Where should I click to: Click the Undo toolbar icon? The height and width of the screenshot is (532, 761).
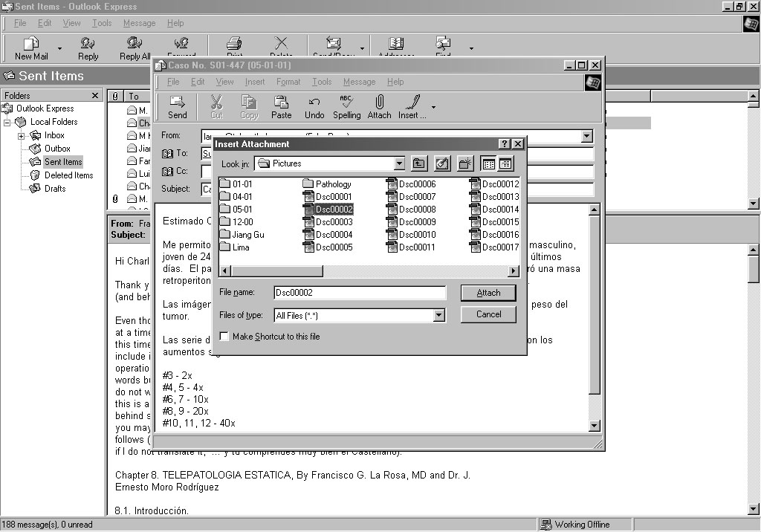pyautogui.click(x=314, y=106)
